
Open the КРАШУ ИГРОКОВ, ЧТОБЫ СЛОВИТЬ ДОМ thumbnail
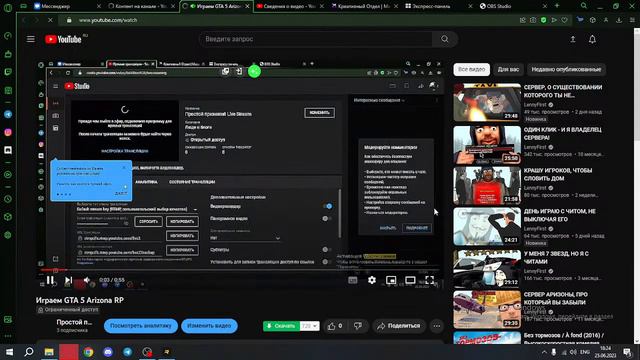coord(487,185)
